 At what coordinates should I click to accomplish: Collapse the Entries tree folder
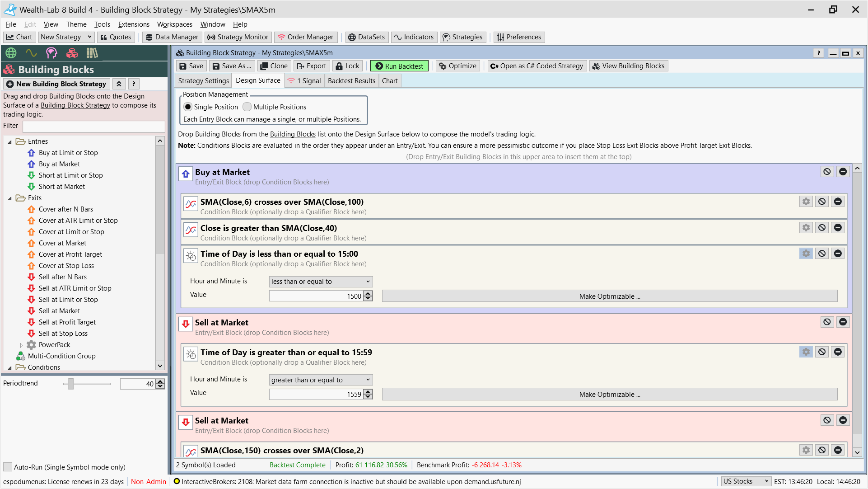click(9, 141)
